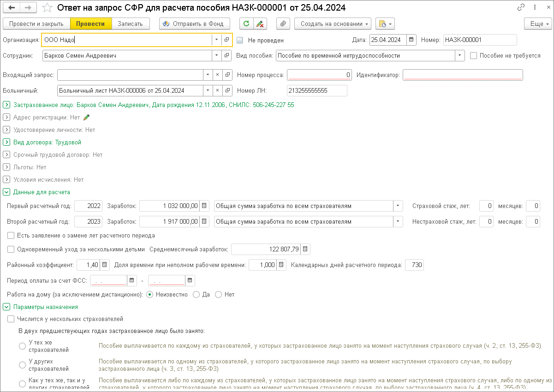Open Организация record with its open icon
The image size is (554, 392).
(226, 40)
